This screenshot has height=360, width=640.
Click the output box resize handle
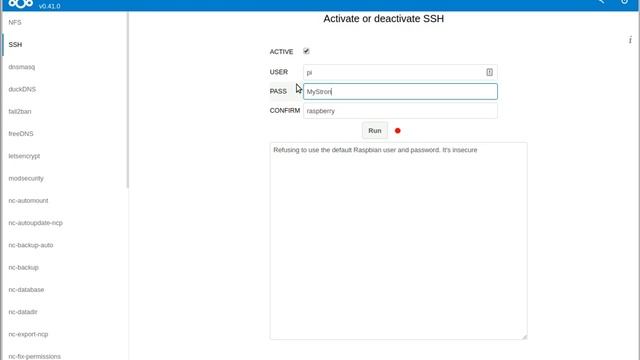(524, 336)
